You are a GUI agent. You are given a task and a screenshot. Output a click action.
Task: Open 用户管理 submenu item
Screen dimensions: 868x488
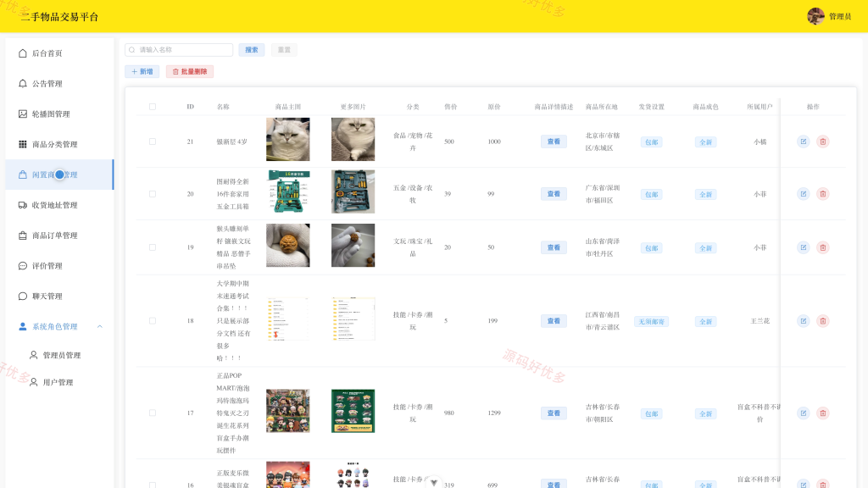[x=59, y=382]
